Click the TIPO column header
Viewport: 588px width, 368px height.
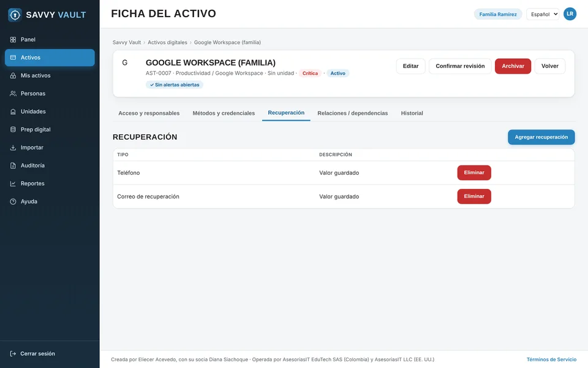pyautogui.click(x=123, y=155)
